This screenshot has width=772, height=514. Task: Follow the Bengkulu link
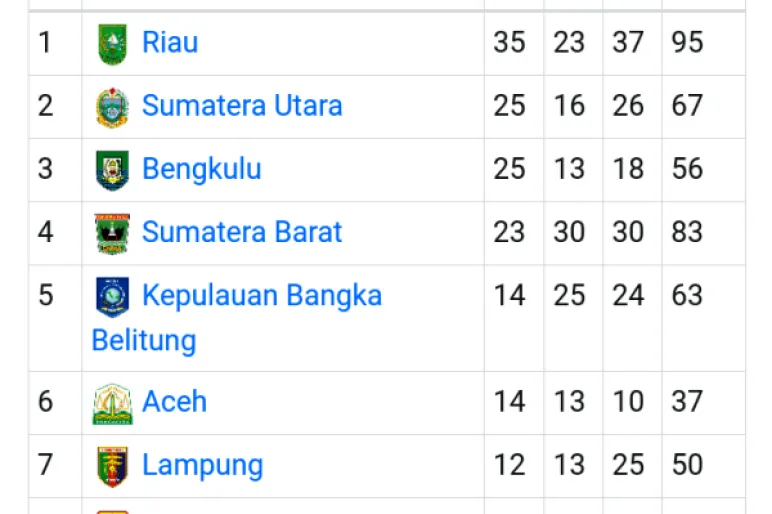[202, 169]
